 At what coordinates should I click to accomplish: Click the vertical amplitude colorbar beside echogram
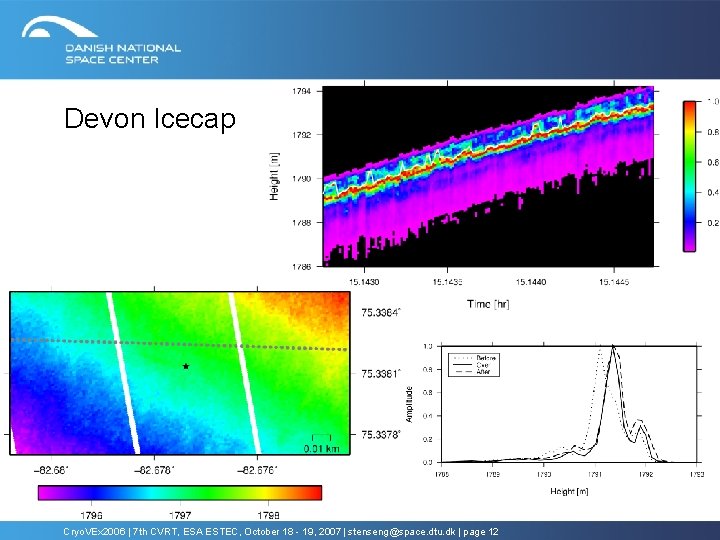click(689, 176)
